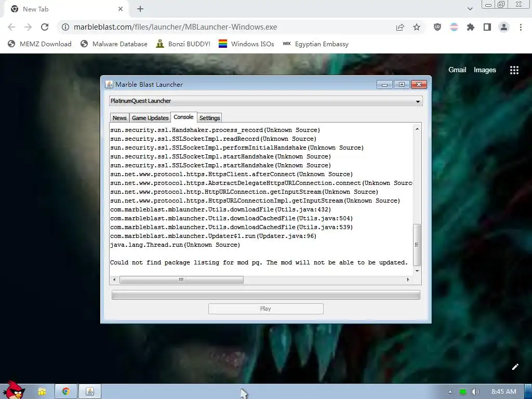
Task: Click console horizontal scroll left arrow
Action: pos(114,280)
